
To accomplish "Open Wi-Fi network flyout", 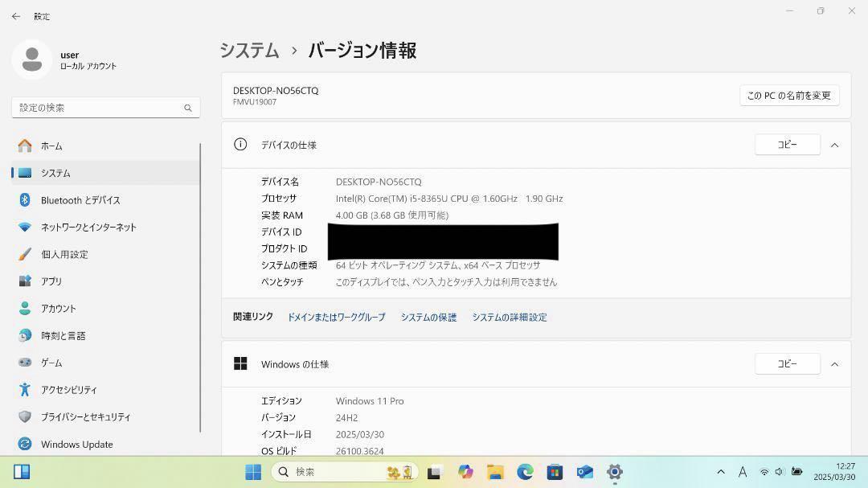I will 764,472.
